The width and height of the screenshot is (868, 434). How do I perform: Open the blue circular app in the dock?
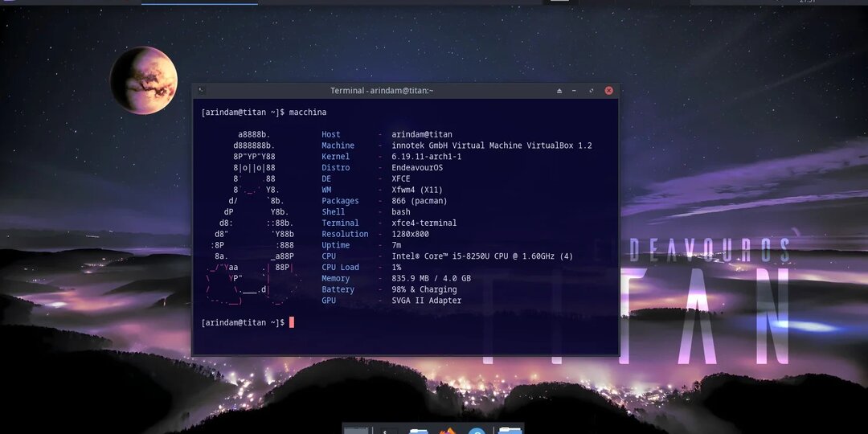tap(477, 431)
